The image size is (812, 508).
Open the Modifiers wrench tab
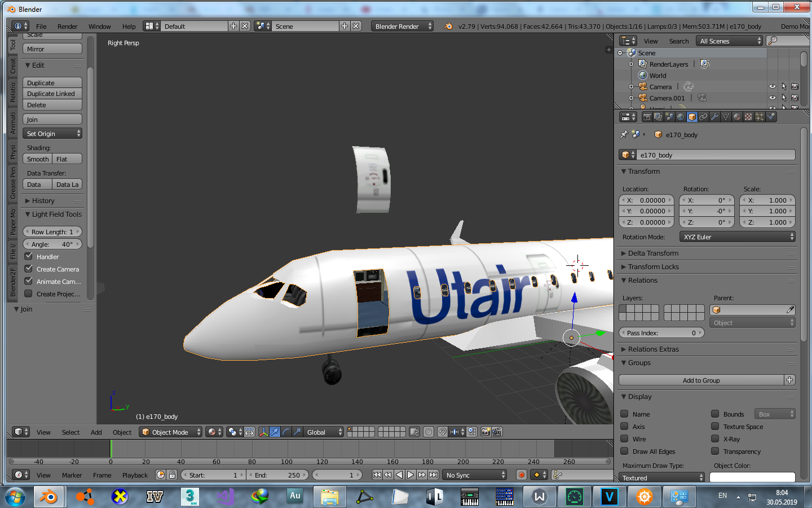pyautogui.click(x=714, y=117)
